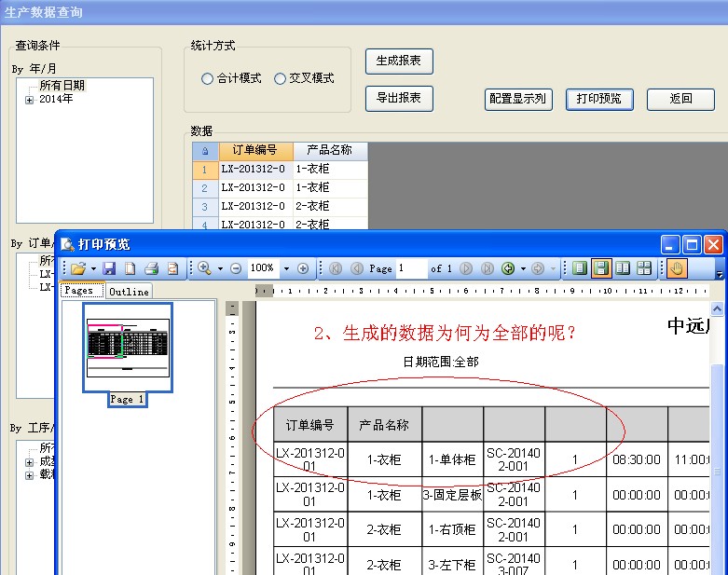This screenshot has height=575, width=728.
Task: Go to first page button
Action: 336,268
